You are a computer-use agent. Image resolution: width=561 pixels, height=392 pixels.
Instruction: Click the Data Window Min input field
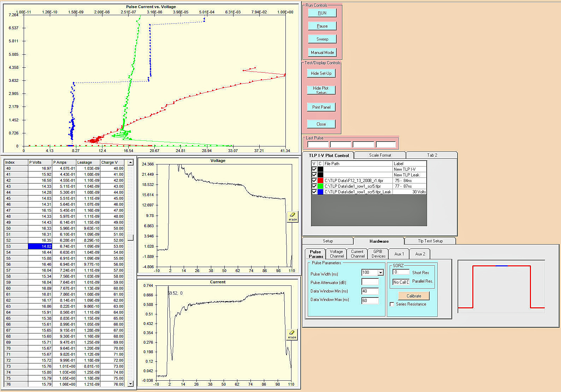click(x=370, y=291)
